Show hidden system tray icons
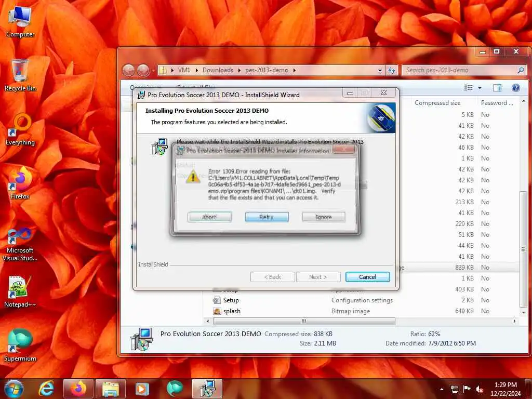 442,389
